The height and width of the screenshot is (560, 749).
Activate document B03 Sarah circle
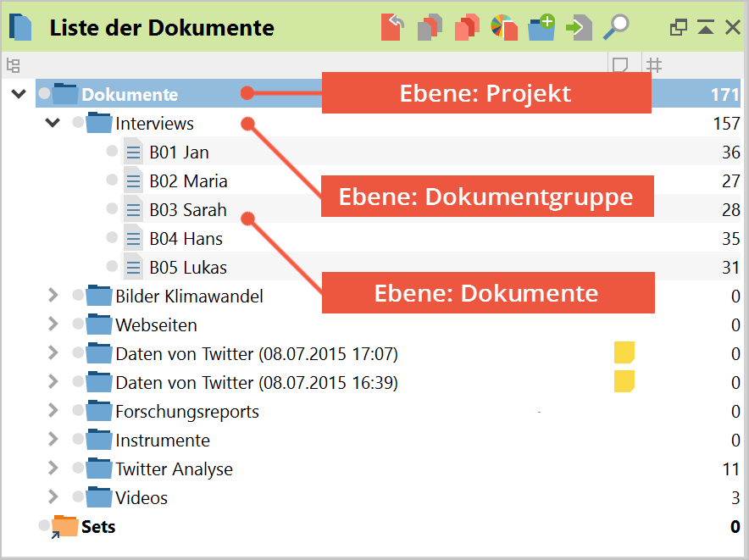point(112,208)
